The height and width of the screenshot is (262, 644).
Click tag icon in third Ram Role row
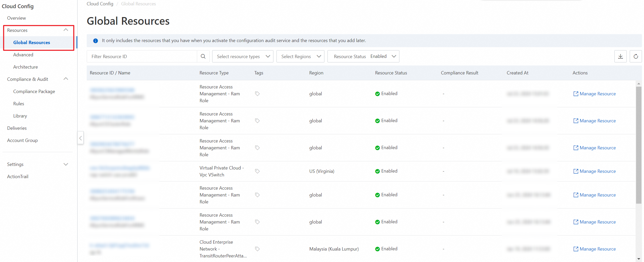point(257,148)
